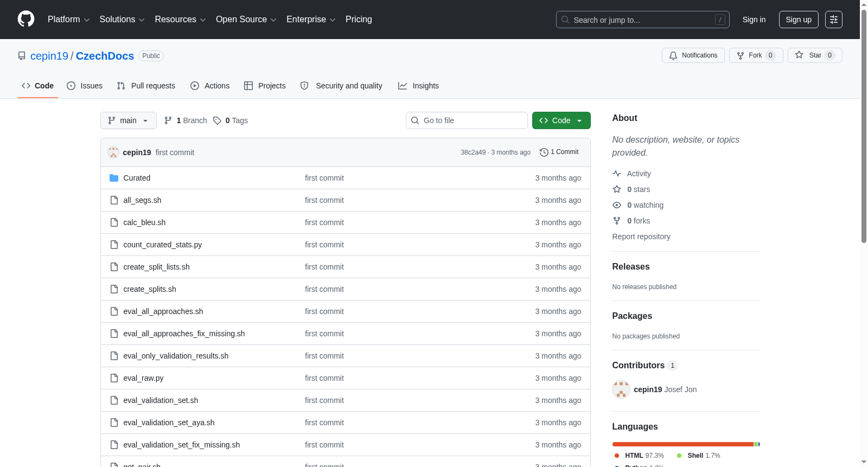
Task: Click the eye icon beside 0 watching
Action: 617,205
